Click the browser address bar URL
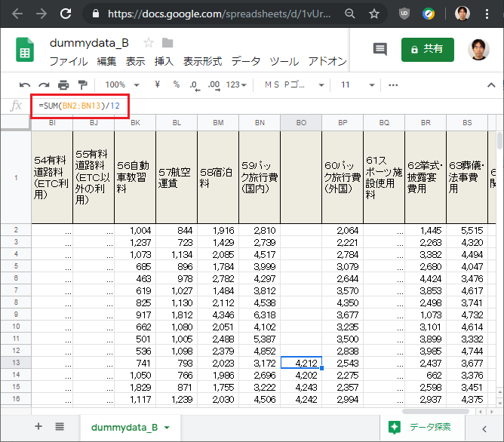Viewport: 504px width, 442px height. click(219, 14)
